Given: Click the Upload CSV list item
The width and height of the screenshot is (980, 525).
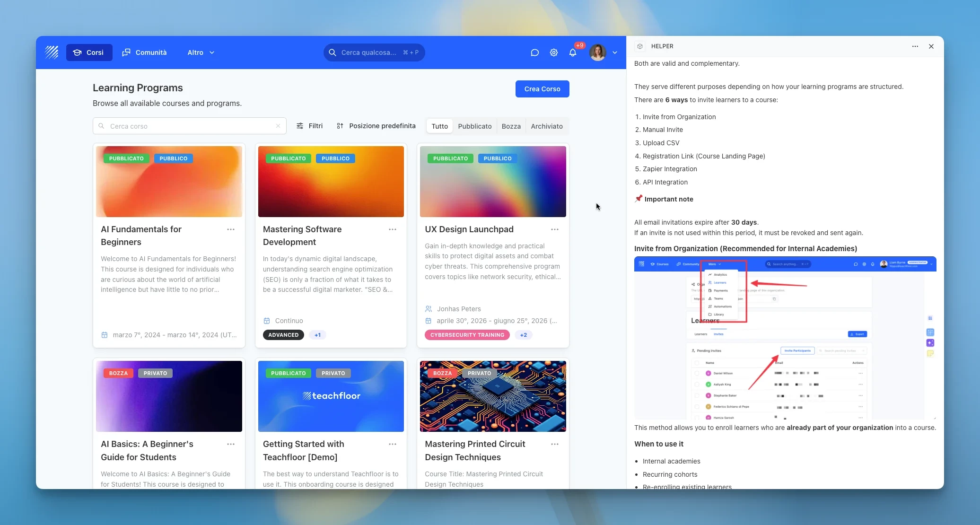Looking at the screenshot, I should [661, 143].
